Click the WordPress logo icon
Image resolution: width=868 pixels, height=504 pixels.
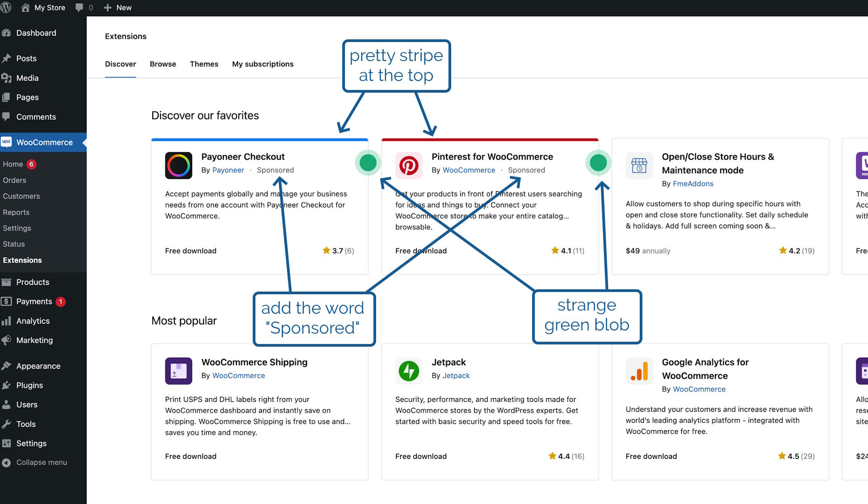coord(6,8)
